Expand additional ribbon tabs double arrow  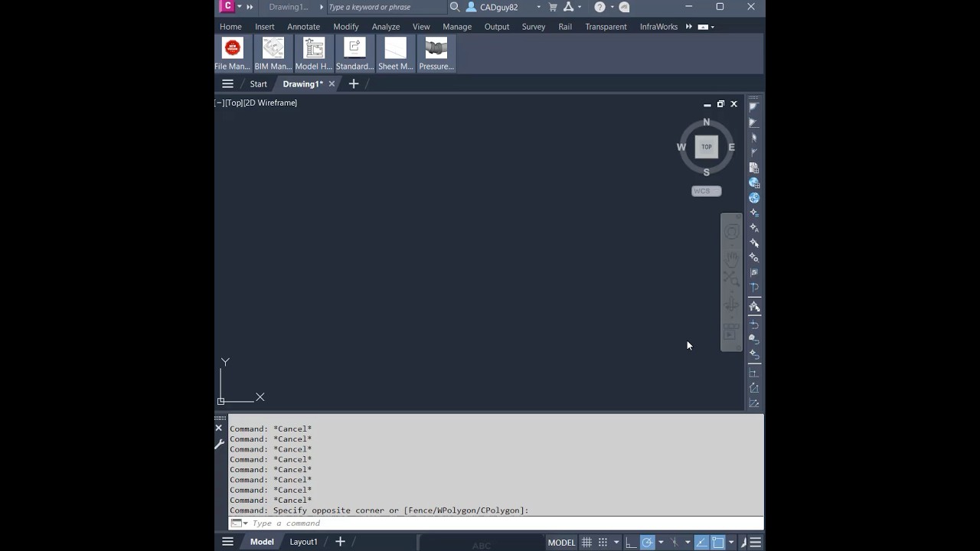click(689, 27)
